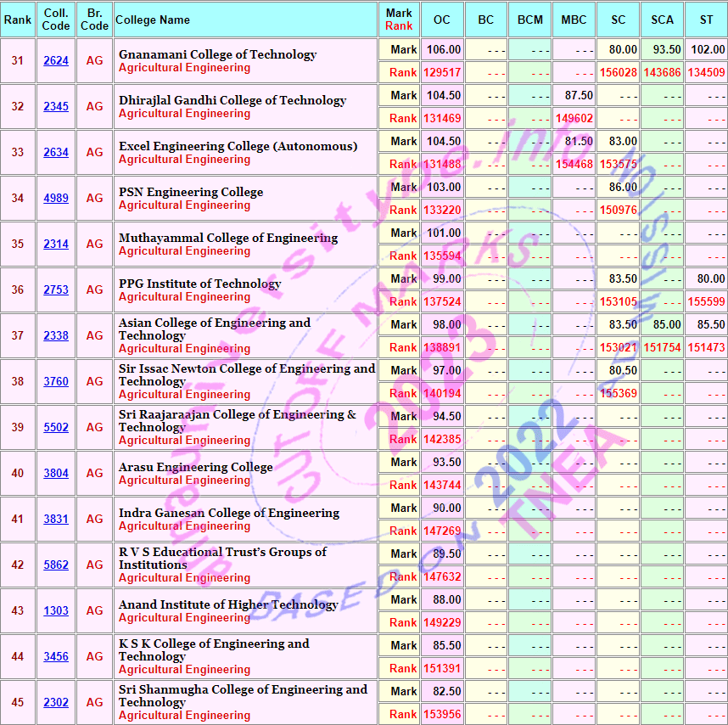728x725 pixels.
Task: Open college code 1303 link
Action: point(56,611)
